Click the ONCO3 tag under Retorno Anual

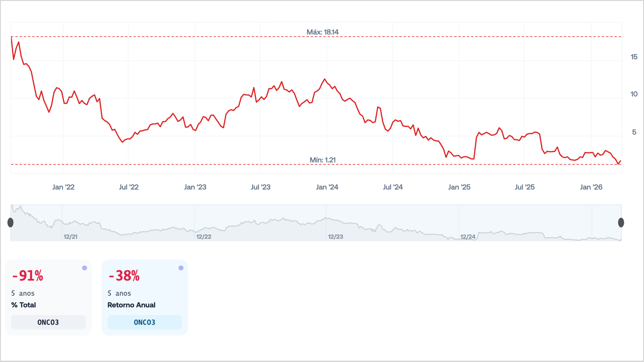click(145, 322)
